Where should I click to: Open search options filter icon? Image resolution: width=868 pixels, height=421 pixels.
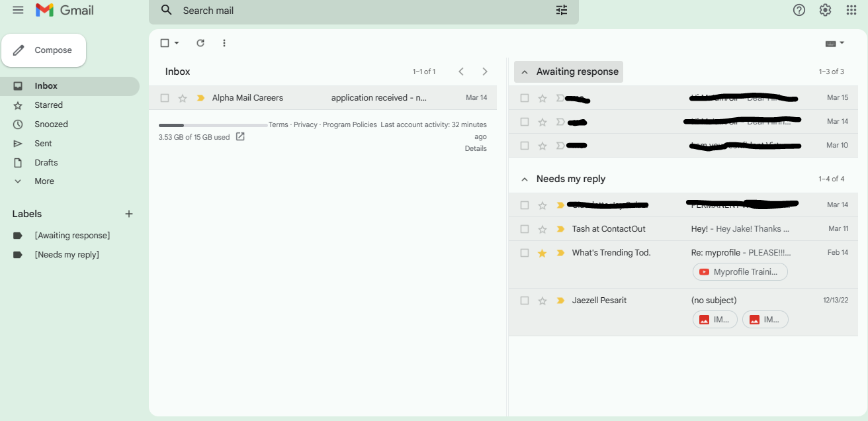[562, 10]
